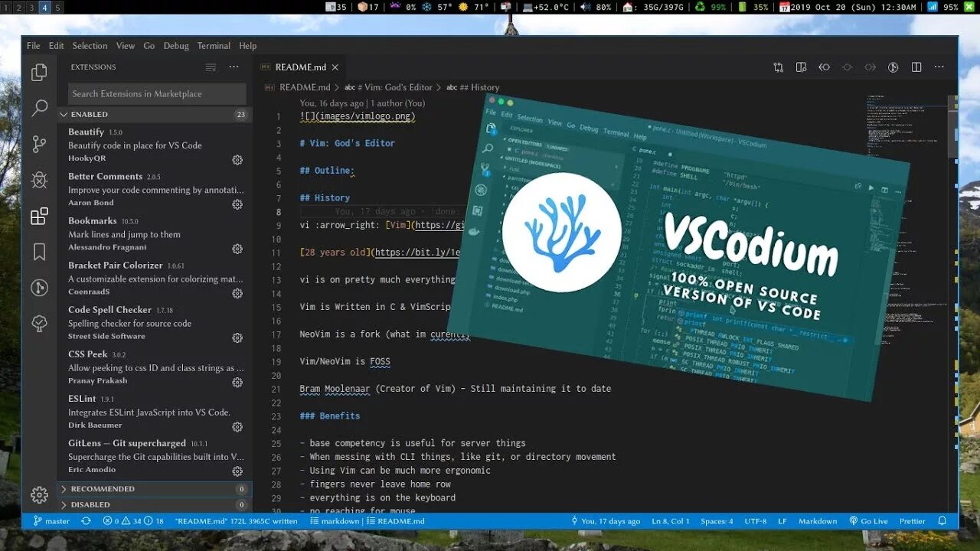Click the Compare changes editor icon
Screen dimensions: 980x551
pos(779,67)
